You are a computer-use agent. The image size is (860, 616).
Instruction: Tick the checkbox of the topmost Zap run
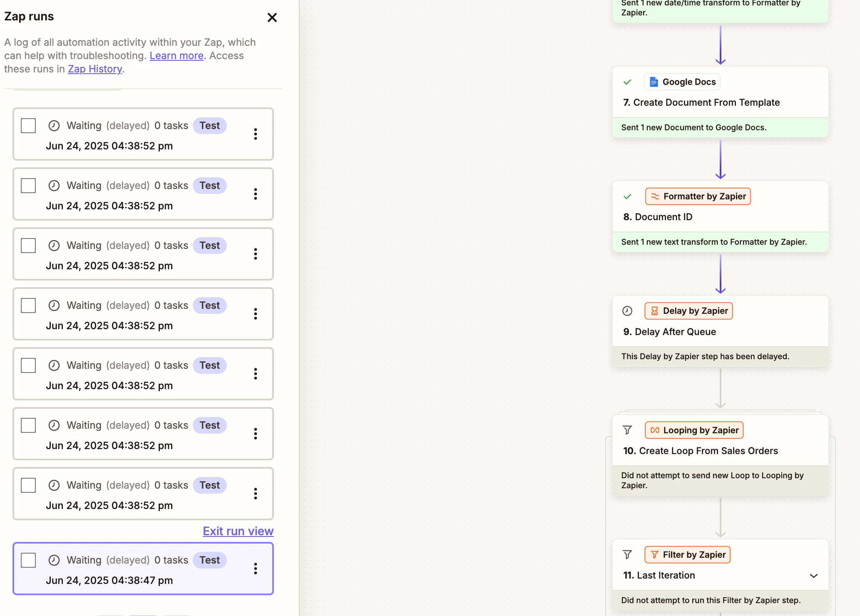tap(28, 126)
